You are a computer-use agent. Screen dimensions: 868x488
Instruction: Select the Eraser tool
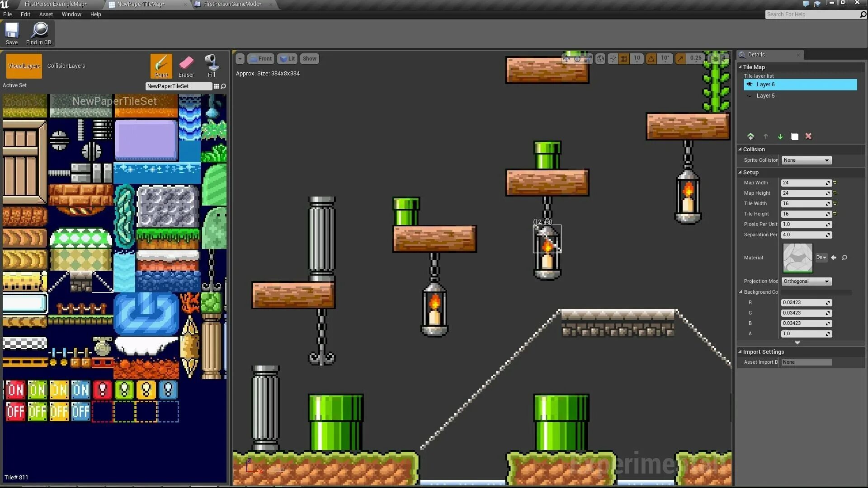tap(186, 66)
